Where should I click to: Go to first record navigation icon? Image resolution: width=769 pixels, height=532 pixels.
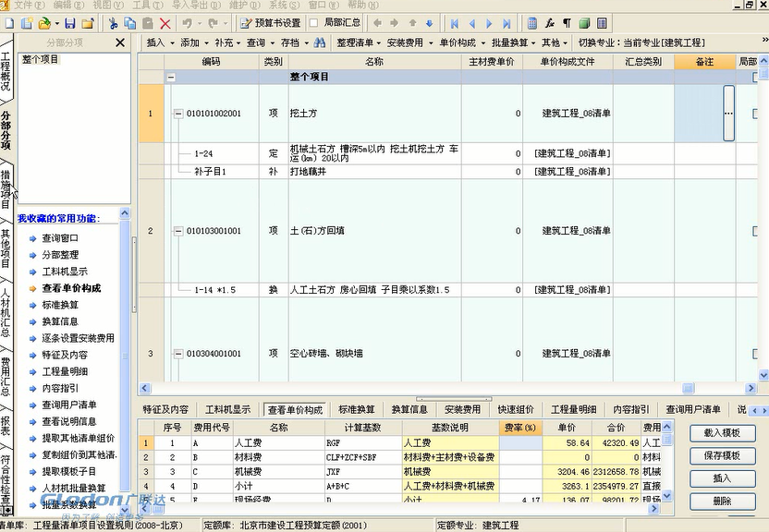(455, 23)
